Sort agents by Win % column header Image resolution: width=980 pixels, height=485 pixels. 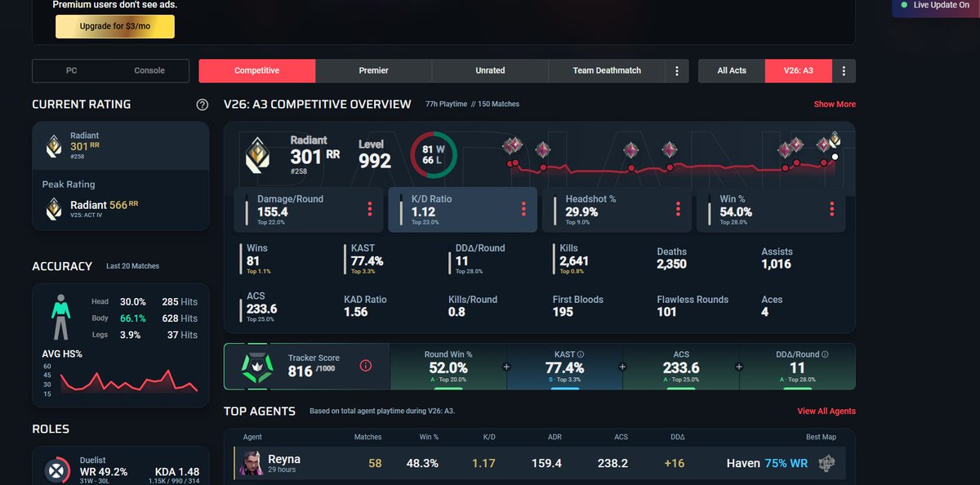coord(429,438)
